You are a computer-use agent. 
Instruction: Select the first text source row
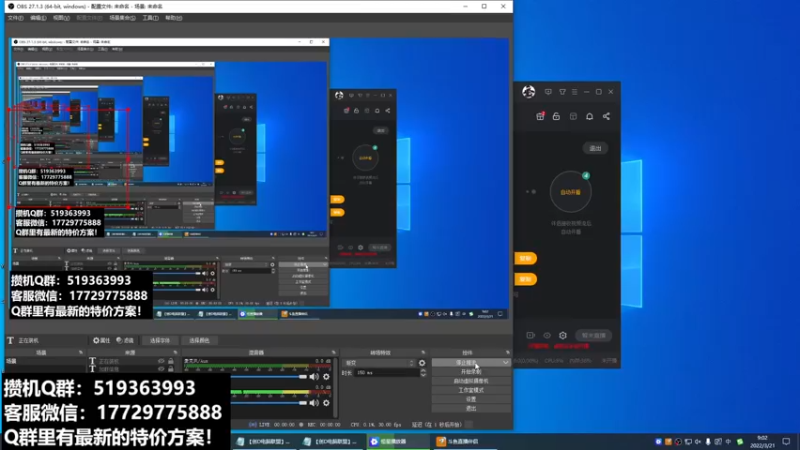[134, 361]
